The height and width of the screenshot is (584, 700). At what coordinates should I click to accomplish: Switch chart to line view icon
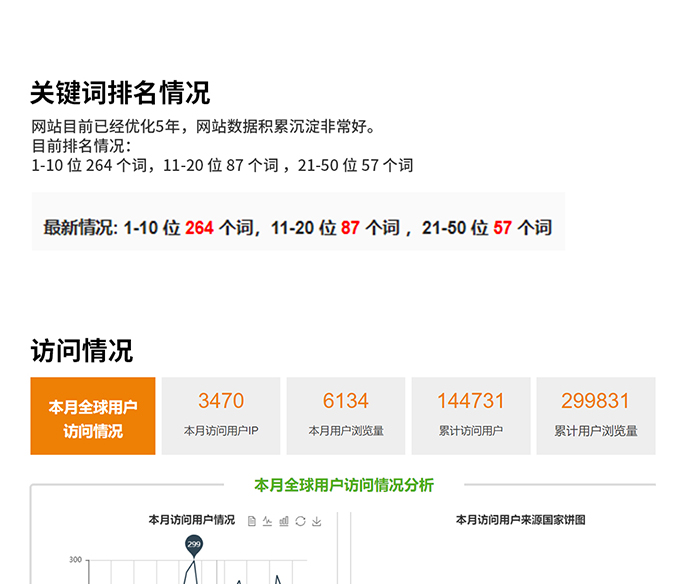coord(267,521)
